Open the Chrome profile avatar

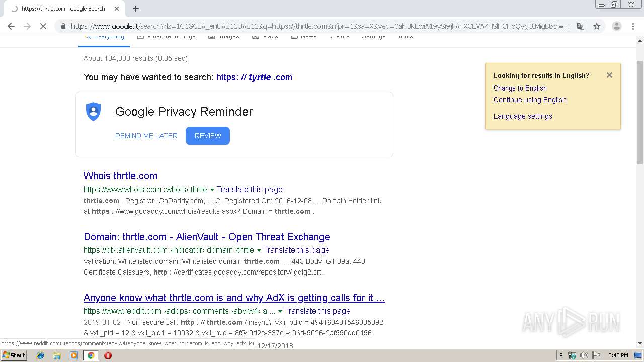pyautogui.click(x=616, y=26)
